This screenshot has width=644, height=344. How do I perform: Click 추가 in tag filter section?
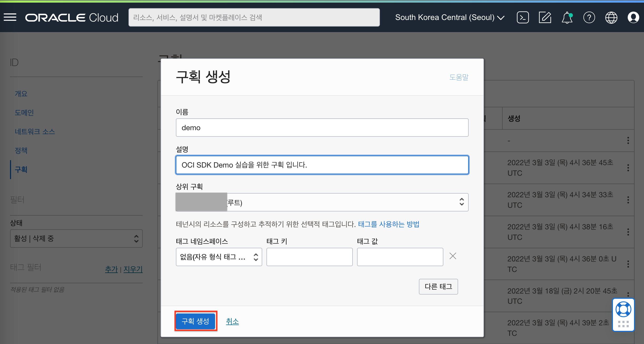[x=111, y=269]
